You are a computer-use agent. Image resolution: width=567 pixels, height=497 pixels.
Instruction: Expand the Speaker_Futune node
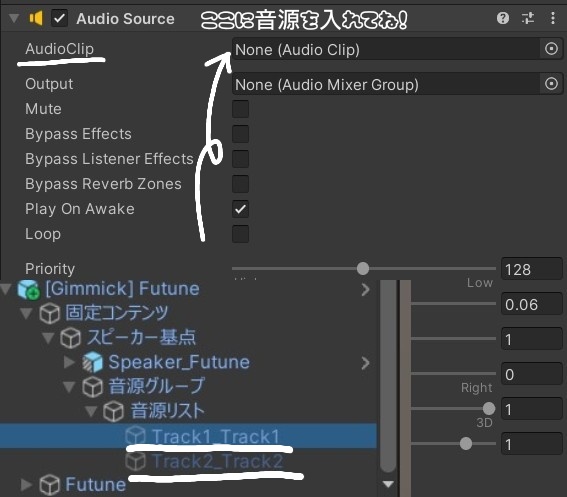[69, 362]
